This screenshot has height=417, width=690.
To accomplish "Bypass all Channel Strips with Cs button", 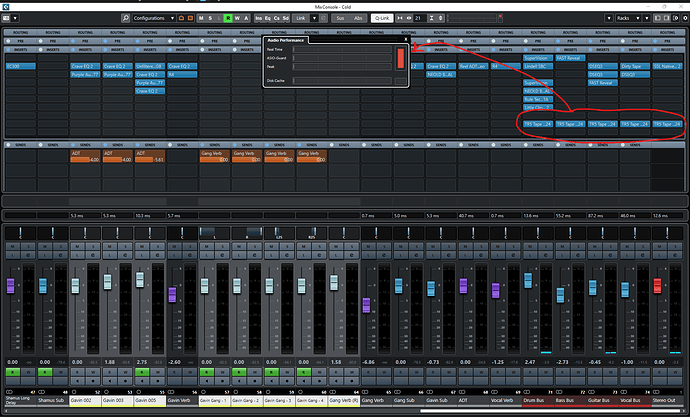I will coord(276,18).
